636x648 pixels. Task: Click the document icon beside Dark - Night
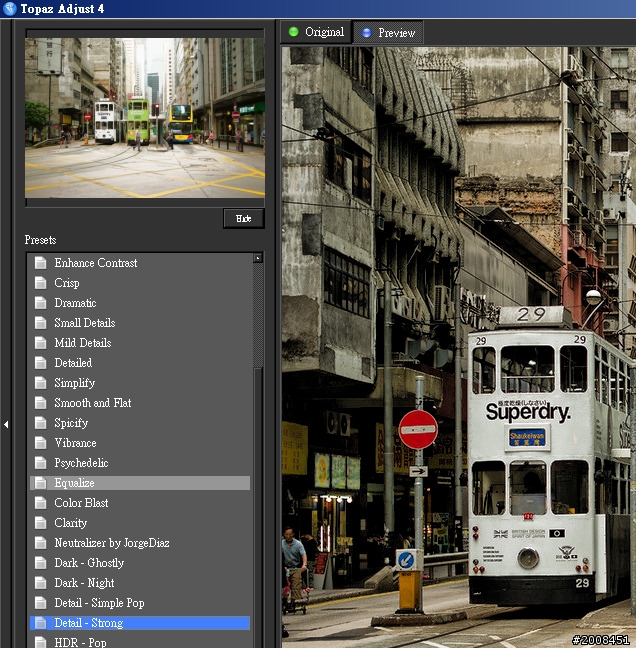[40, 583]
